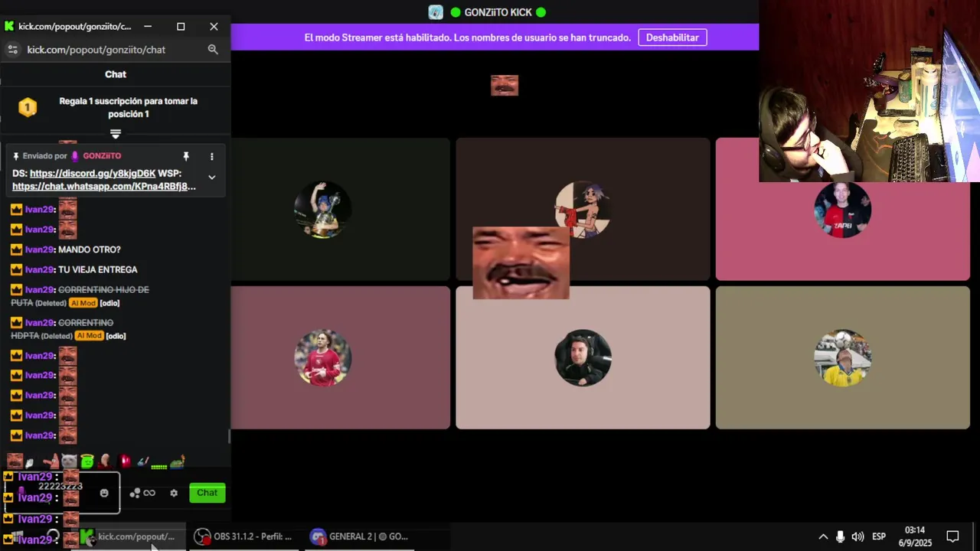Image resolution: width=980 pixels, height=551 pixels.
Task: Insert the red glowing emote
Action: [x=125, y=461]
